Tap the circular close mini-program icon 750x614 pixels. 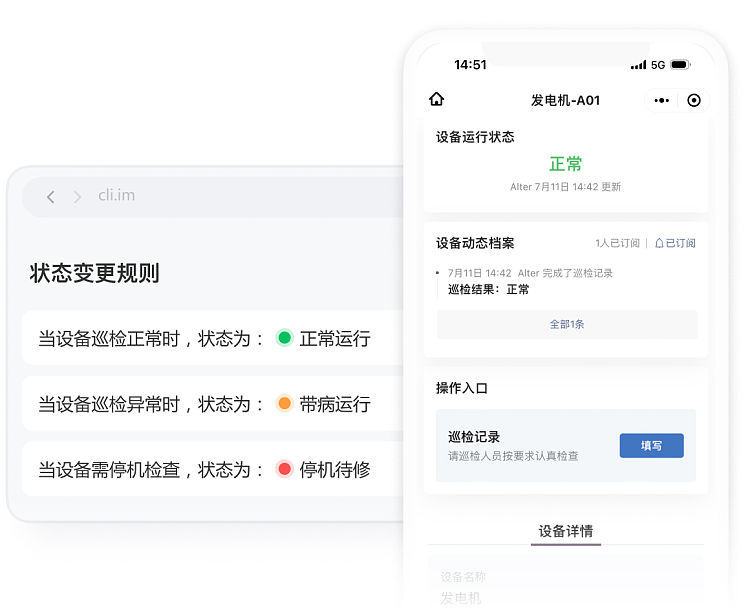pos(694,100)
